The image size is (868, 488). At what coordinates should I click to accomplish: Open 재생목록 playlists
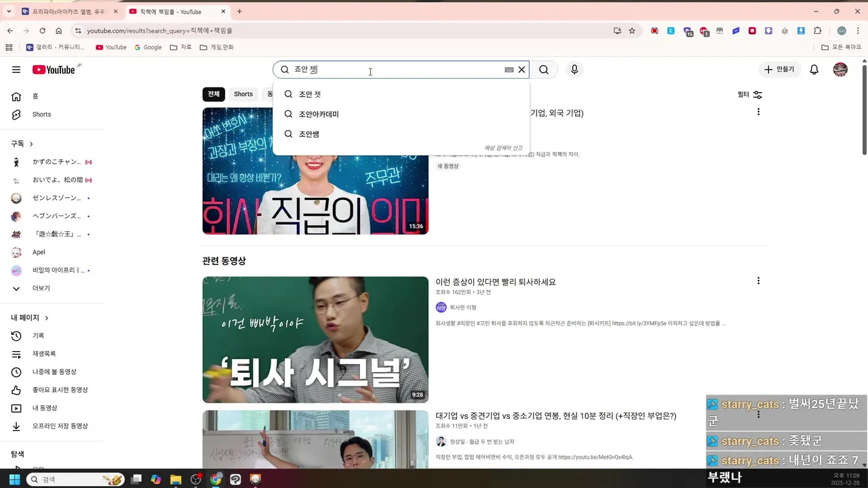coord(53,354)
